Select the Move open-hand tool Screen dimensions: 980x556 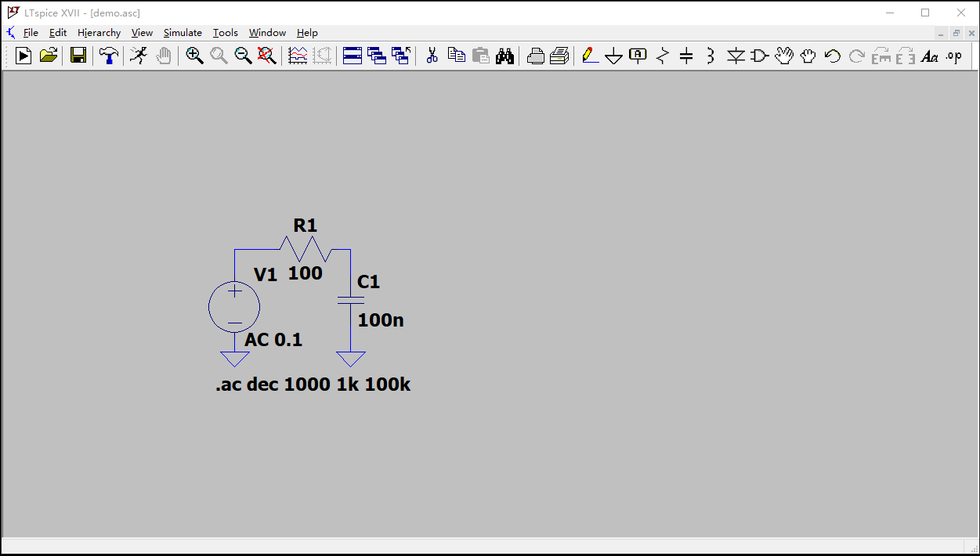tap(784, 56)
